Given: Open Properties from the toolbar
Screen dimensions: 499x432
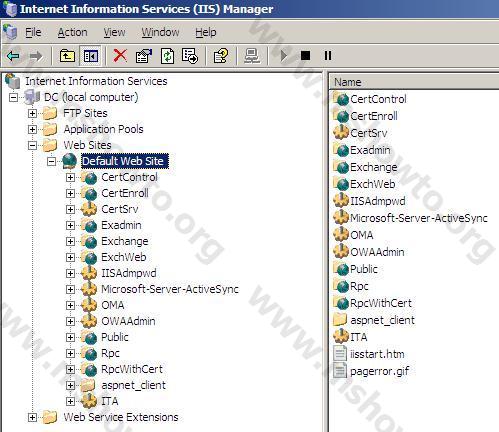Looking at the screenshot, I should [x=144, y=56].
